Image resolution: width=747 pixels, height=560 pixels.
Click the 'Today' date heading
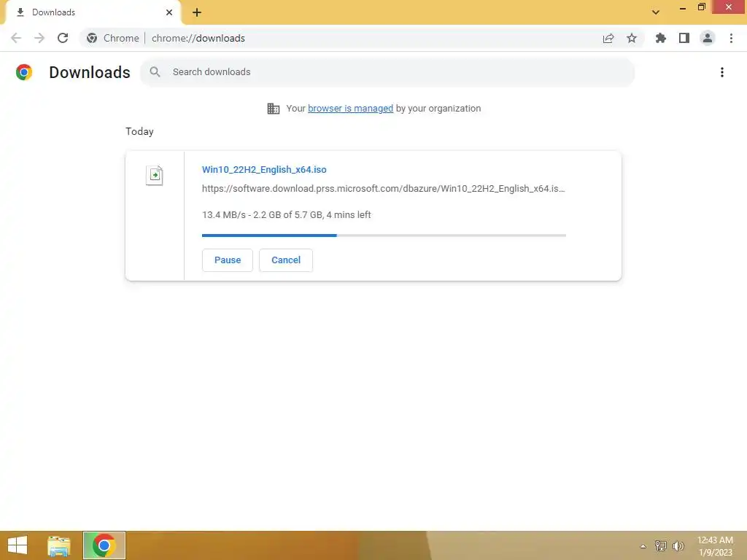(x=139, y=131)
